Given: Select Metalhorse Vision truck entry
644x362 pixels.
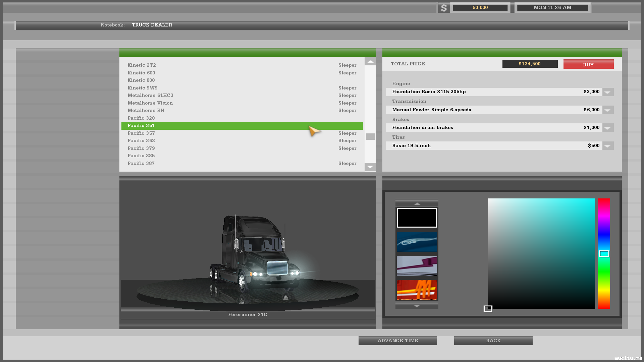Looking at the screenshot, I should click(x=150, y=103).
